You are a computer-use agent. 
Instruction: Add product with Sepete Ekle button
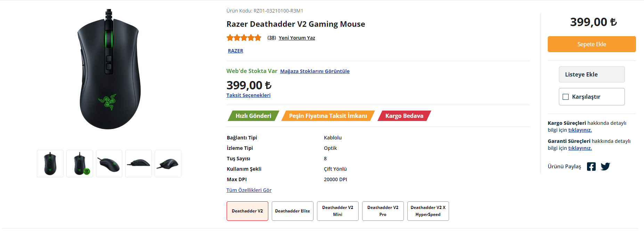click(x=592, y=44)
